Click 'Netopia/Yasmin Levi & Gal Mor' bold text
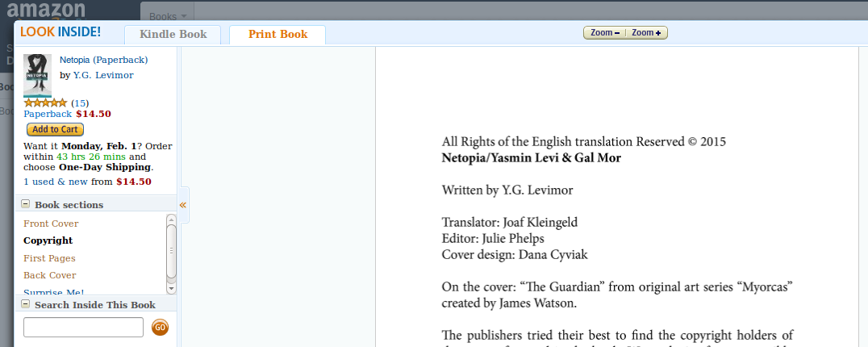 (532, 158)
